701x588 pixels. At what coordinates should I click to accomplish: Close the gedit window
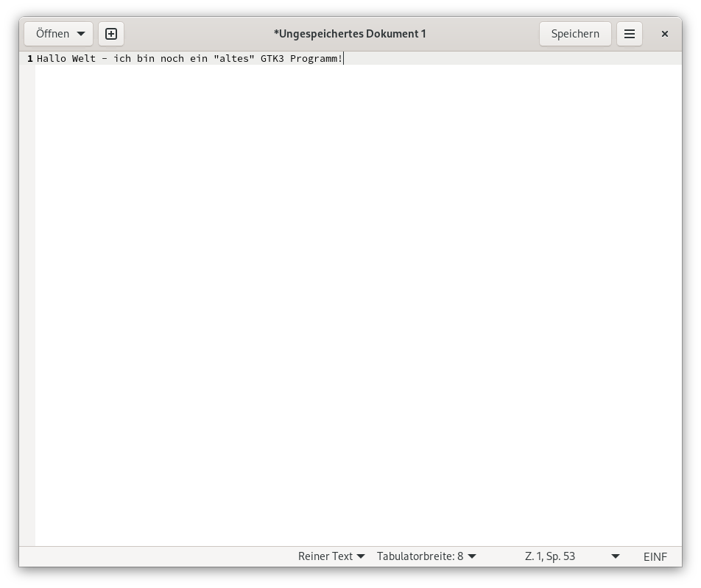665,34
